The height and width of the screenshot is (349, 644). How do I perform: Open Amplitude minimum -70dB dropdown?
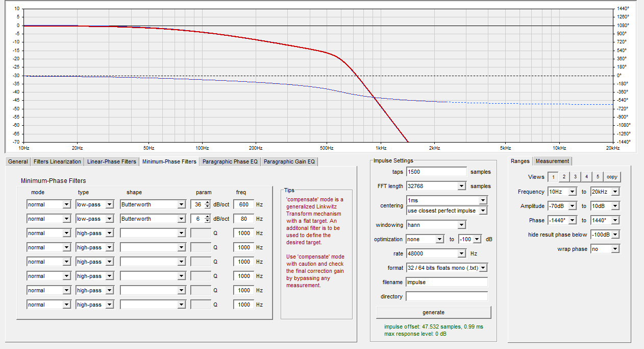[x=562, y=206]
